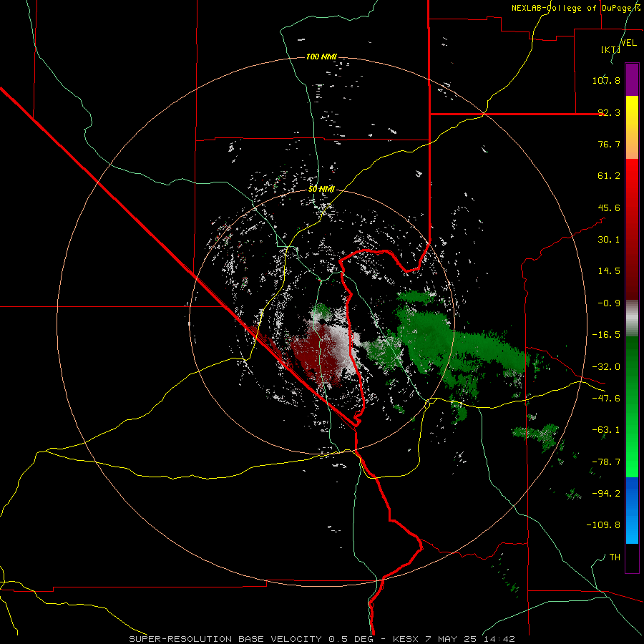Click the -32.0 velocity scale value
Image resolution: width=644 pixels, height=644 pixels.
(x=606, y=367)
